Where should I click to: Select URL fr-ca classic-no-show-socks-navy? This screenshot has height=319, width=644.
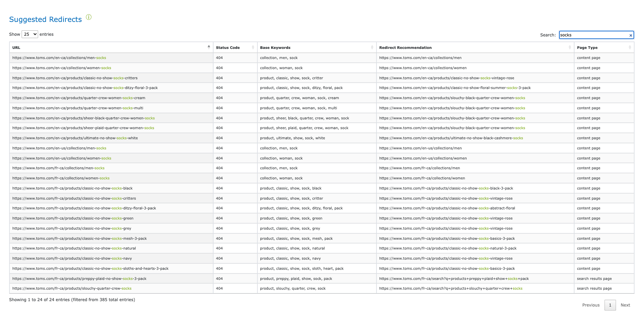[72, 258]
